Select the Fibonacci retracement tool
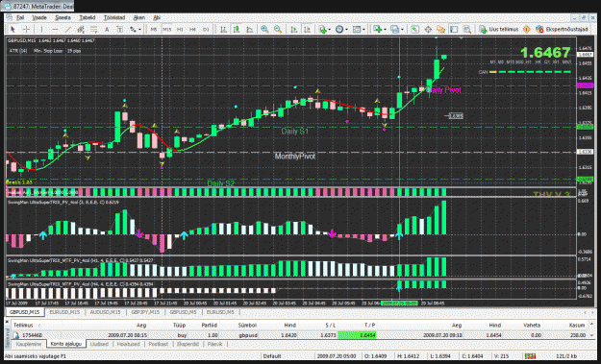Image resolution: width=601 pixels, height=364 pixels. (x=93, y=29)
